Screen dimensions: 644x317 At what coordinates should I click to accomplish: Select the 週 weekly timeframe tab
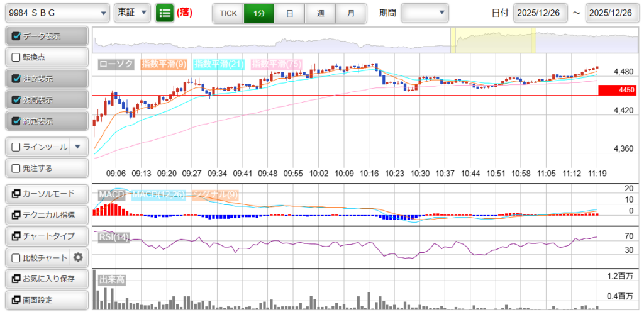coord(321,13)
